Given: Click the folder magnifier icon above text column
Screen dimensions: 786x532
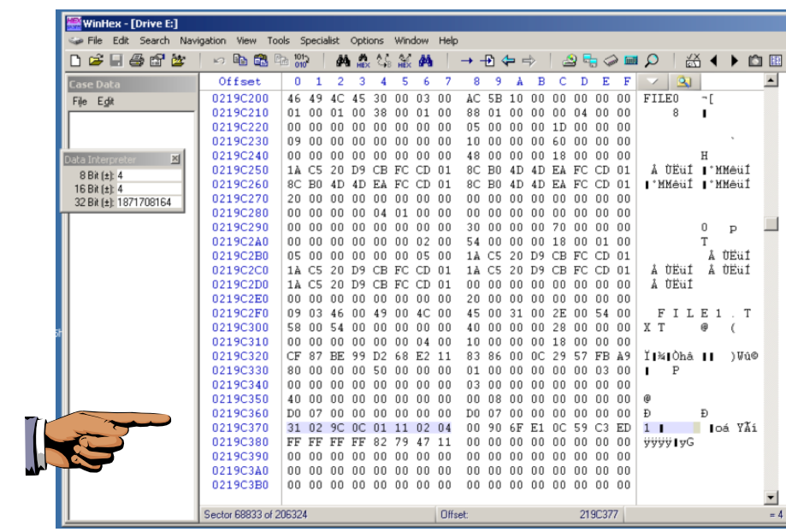Looking at the screenshot, I should coord(683,81).
